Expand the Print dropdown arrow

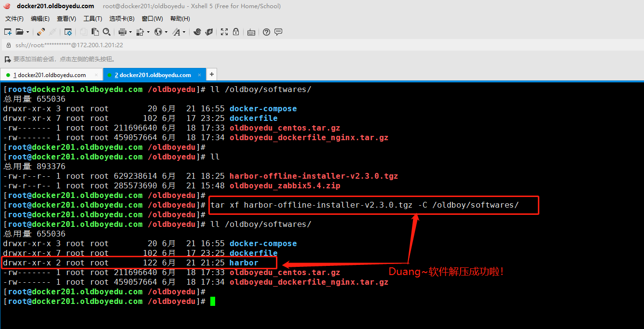130,32
